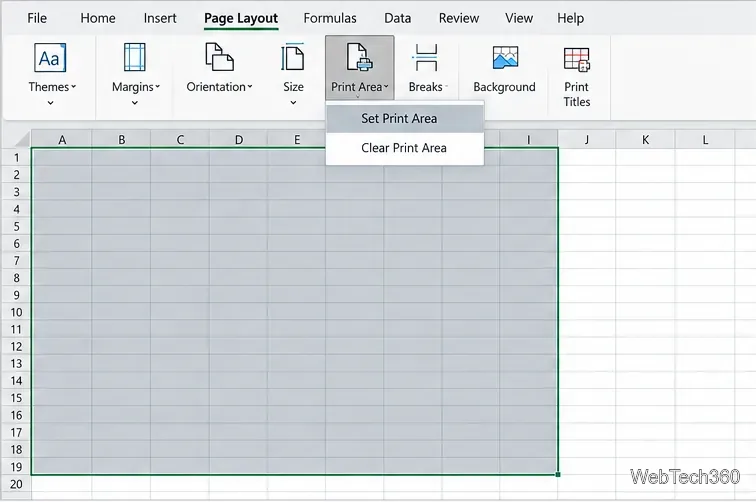Select row 13 header

16,364
